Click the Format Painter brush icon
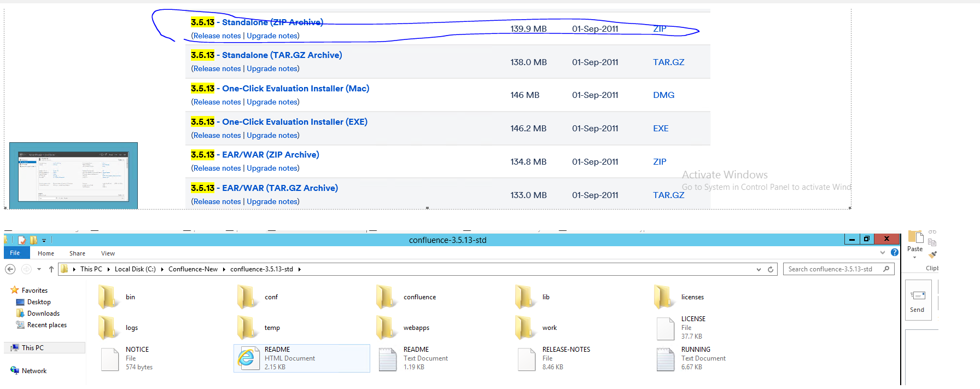Image resolution: width=980 pixels, height=389 pixels. pyautogui.click(x=932, y=254)
